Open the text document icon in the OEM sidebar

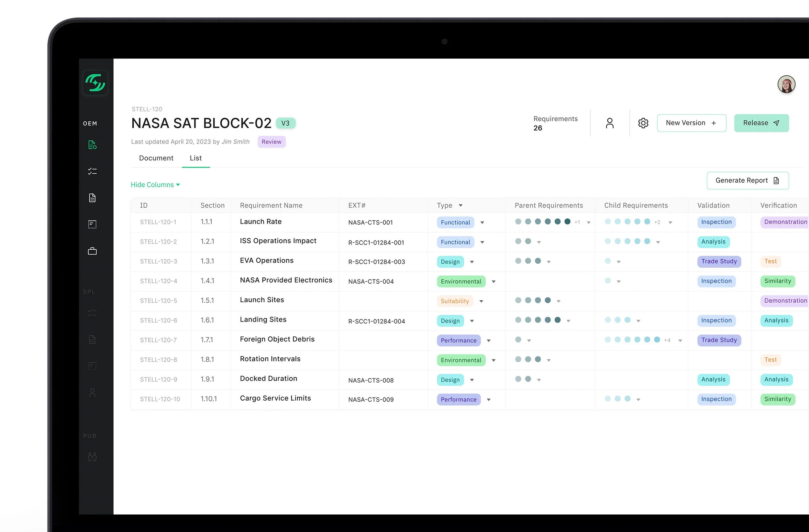pos(92,198)
